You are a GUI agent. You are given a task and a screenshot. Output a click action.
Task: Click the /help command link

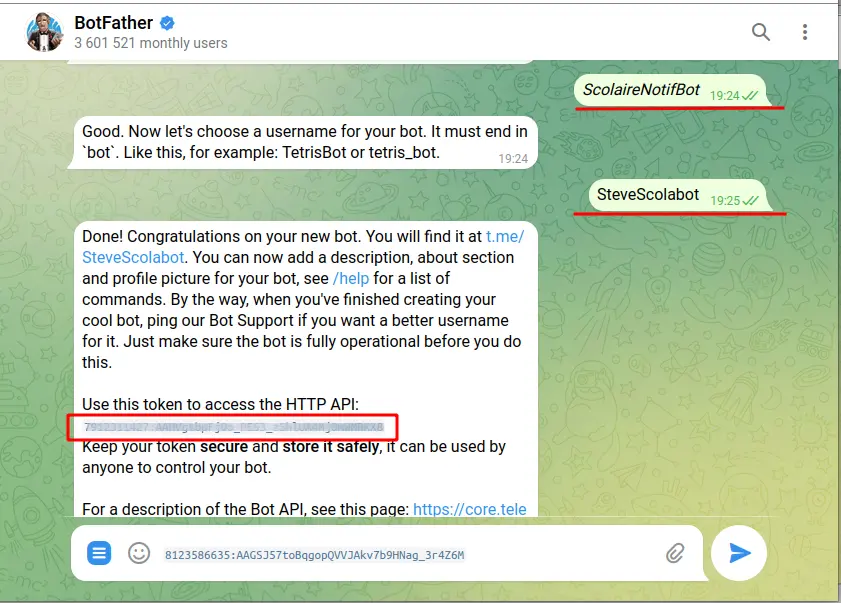pos(351,278)
